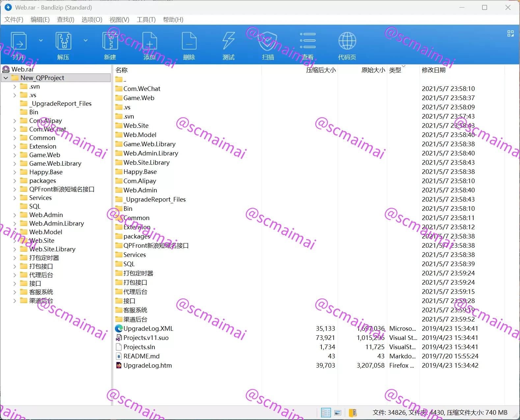Run the Test (测试) archive tool
Viewport: 520px width, 420px height.
point(229,41)
